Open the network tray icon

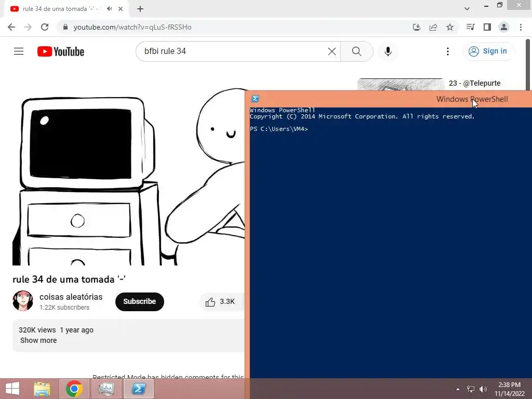[x=471, y=389]
